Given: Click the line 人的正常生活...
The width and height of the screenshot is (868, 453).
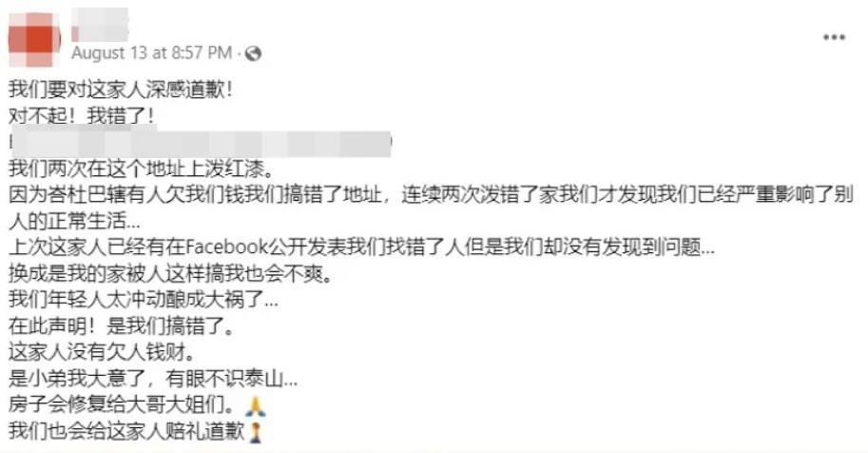Looking at the screenshot, I should point(75,221).
